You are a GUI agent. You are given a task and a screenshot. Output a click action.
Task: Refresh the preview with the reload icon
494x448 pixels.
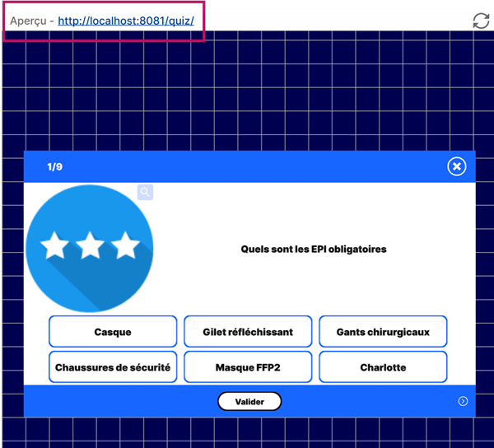point(481,21)
